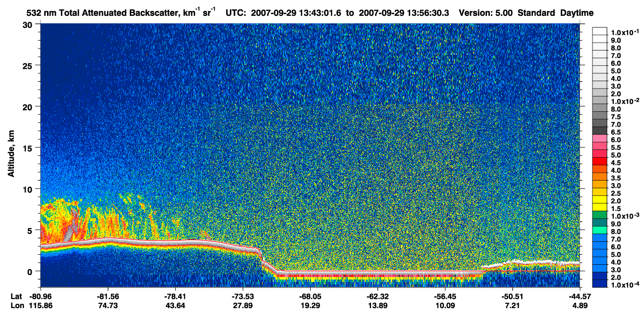Click longitude value '4.89'
Image resolution: width=644 pixels, height=330 pixels.
pos(580,306)
